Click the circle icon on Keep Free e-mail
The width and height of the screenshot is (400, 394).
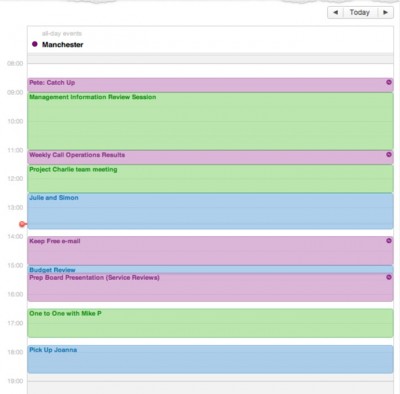point(389,240)
